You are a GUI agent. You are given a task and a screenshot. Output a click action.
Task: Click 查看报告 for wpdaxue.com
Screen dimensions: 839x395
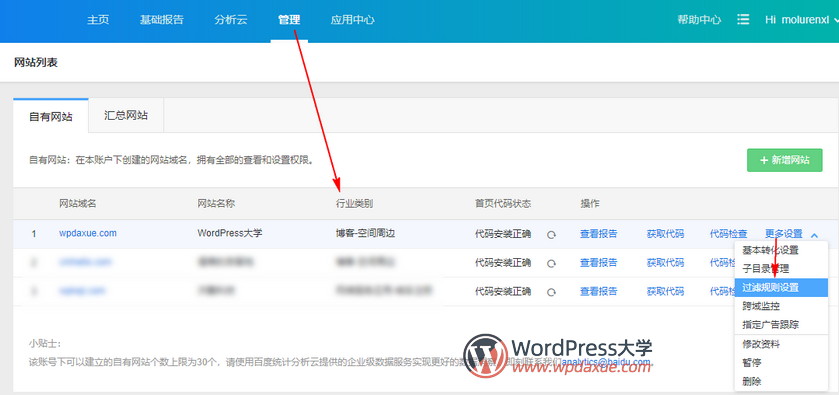coord(598,234)
